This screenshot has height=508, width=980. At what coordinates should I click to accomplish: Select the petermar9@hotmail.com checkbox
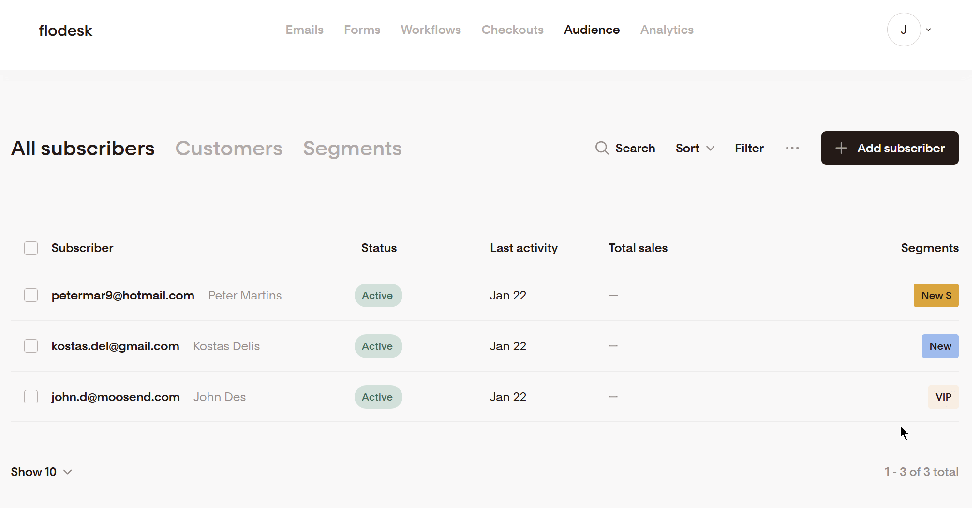click(31, 296)
